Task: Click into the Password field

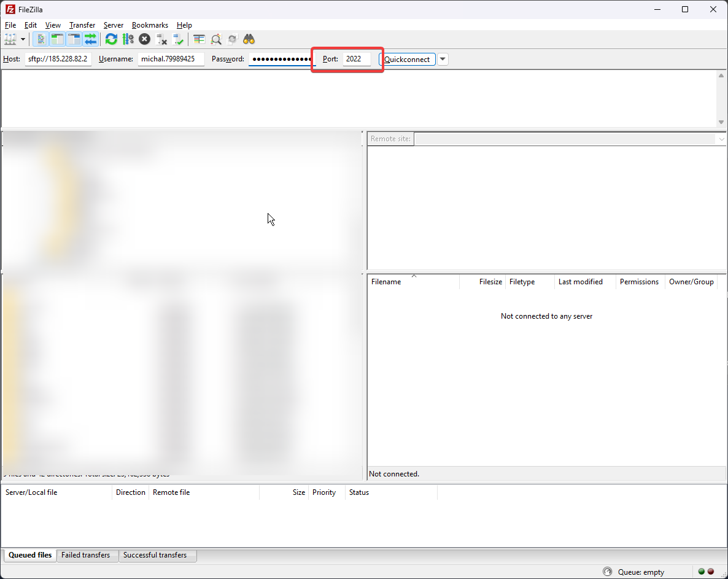Action: [x=281, y=59]
